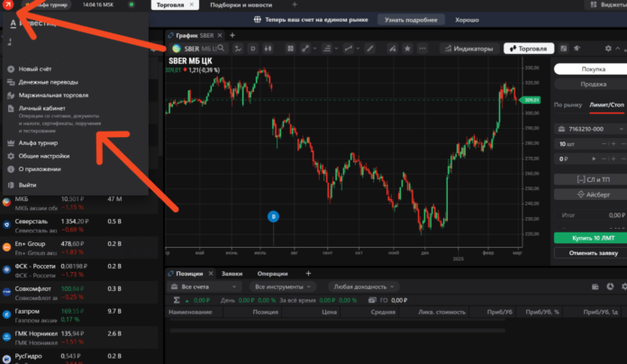627x364 pixels.
Task: Switch to the По рынку order tab
Action: tap(568, 105)
